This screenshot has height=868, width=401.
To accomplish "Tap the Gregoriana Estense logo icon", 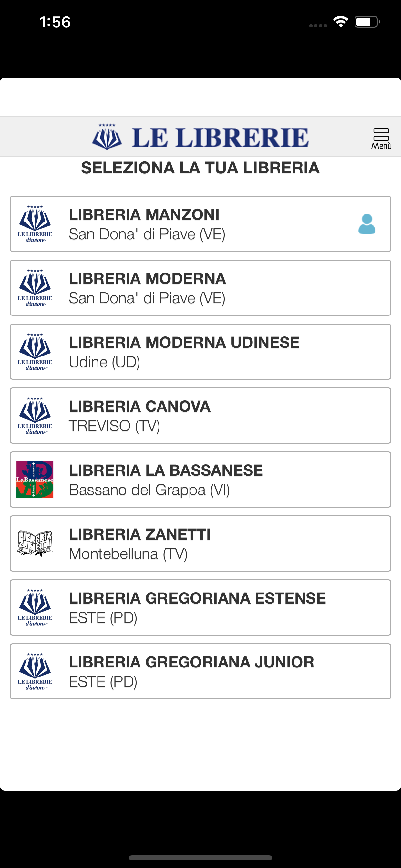I will click(x=35, y=607).
